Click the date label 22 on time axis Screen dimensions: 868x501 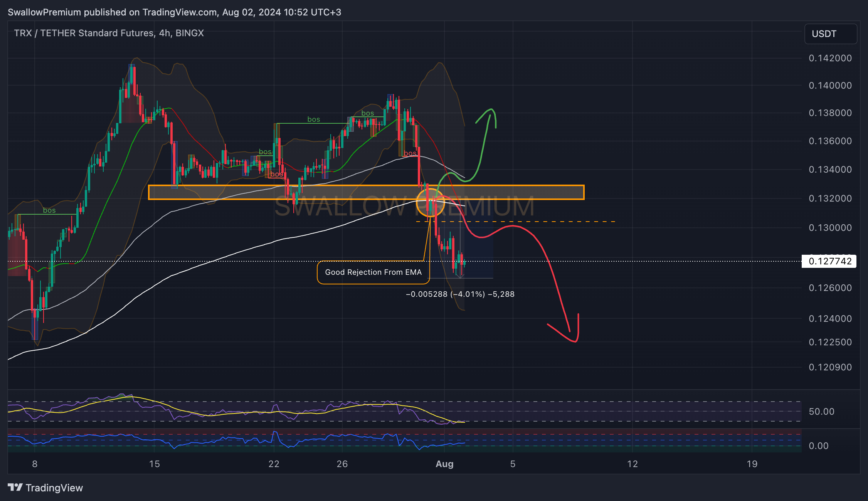274,464
